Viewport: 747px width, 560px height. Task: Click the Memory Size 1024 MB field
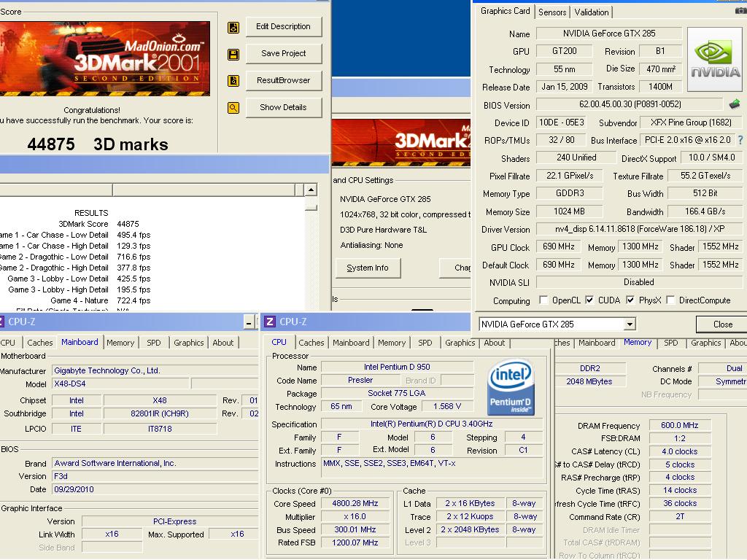(569, 211)
